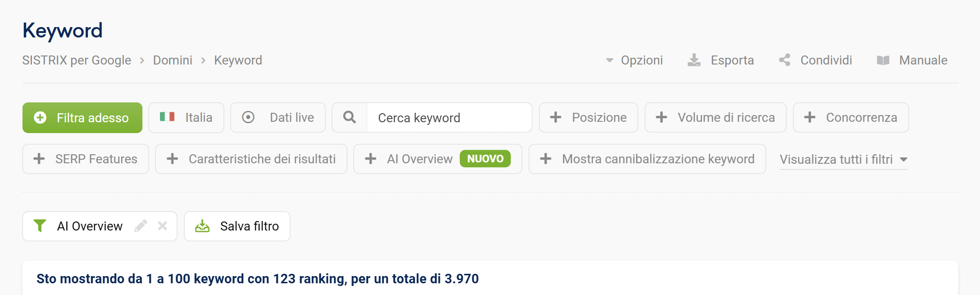The image size is (980, 295).
Task: Toggle the Dati live data mode
Action: coord(278,117)
